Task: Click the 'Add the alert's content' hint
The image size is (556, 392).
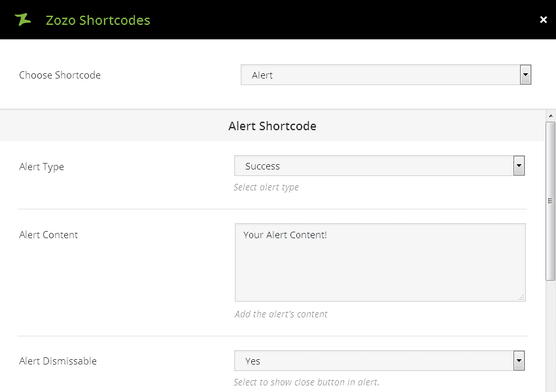Action: click(281, 314)
